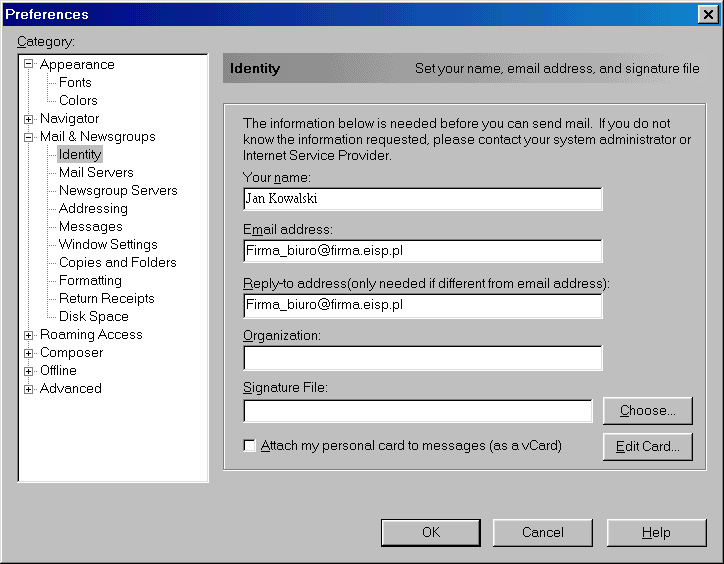This screenshot has height=564, width=724.
Task: Focus the Organization text field
Action: 422,358
